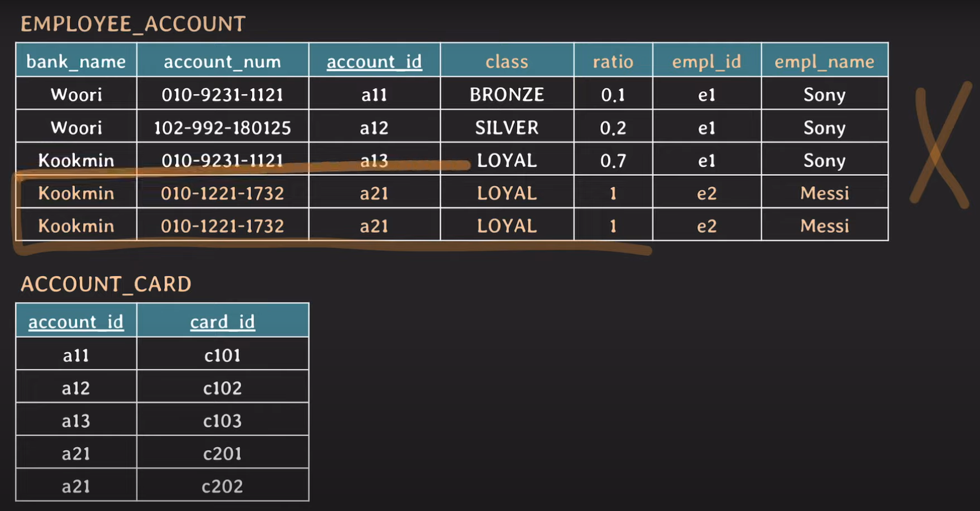
Task: Click e1 in the BRONZE row
Action: point(707,94)
